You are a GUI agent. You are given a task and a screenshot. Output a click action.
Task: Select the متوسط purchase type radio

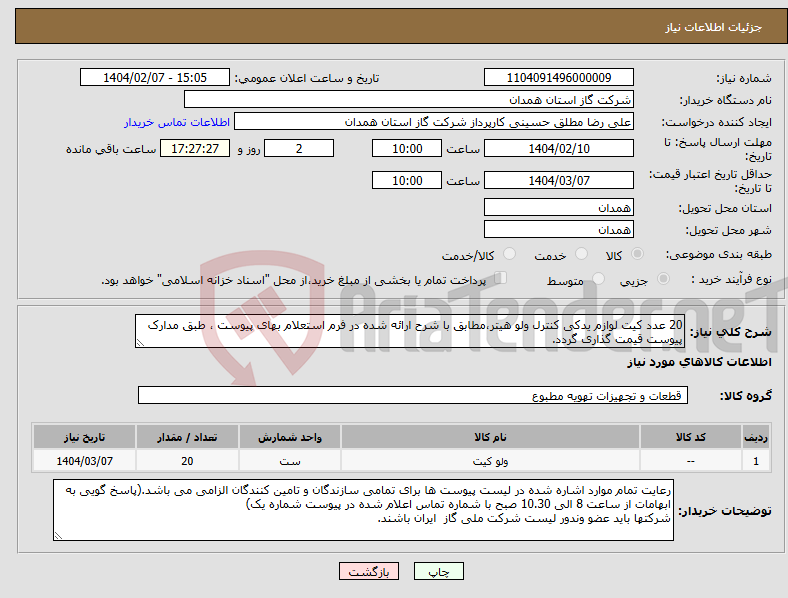coord(598,278)
